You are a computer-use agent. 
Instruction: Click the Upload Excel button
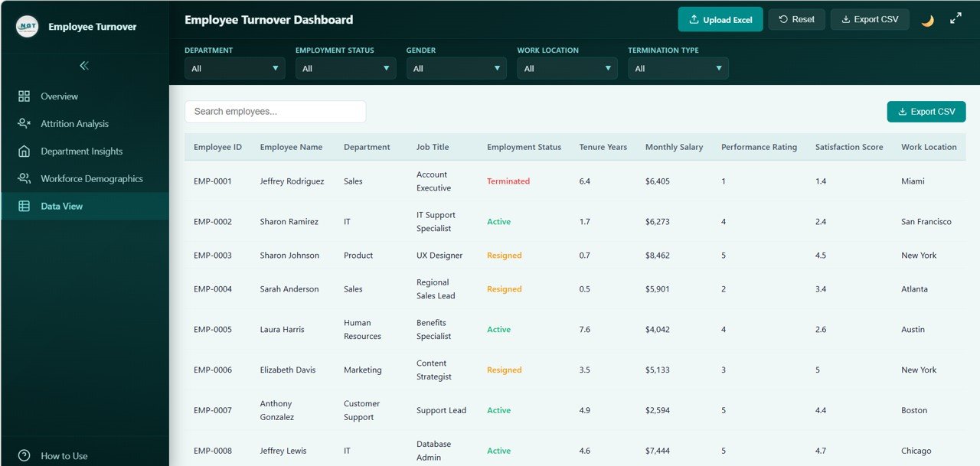point(720,19)
